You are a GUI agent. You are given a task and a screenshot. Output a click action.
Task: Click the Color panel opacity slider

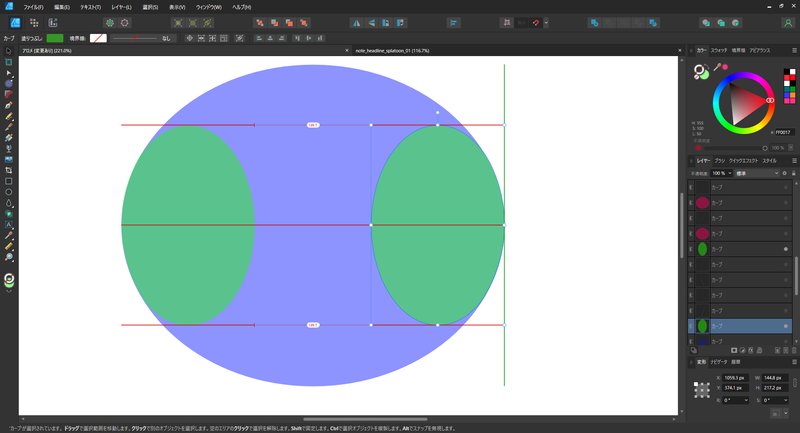(x=731, y=148)
